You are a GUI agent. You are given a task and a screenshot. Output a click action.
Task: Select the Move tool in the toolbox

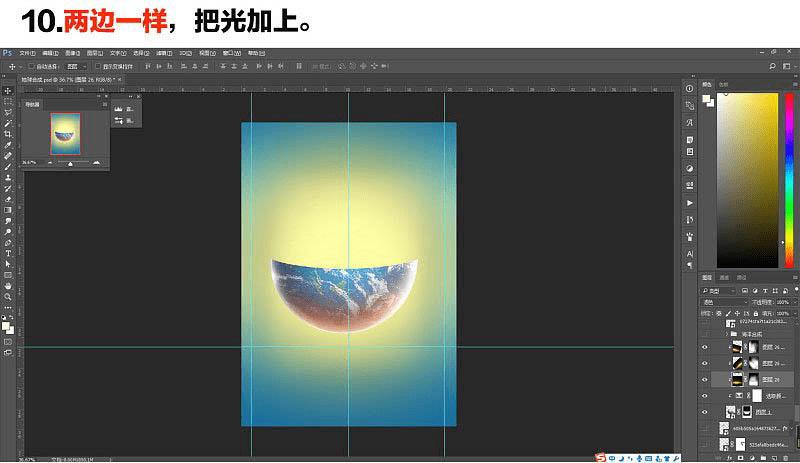8,91
